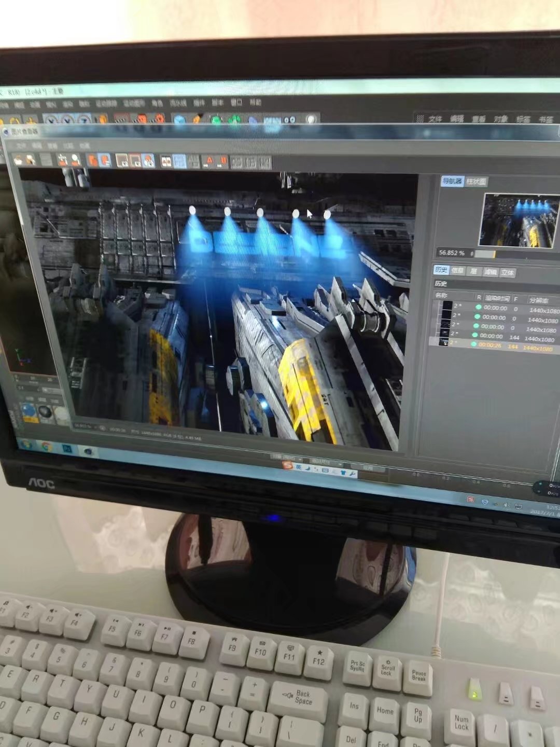Toggle green render dot of first history row
This screenshot has width=560, height=747.
pos(479,307)
